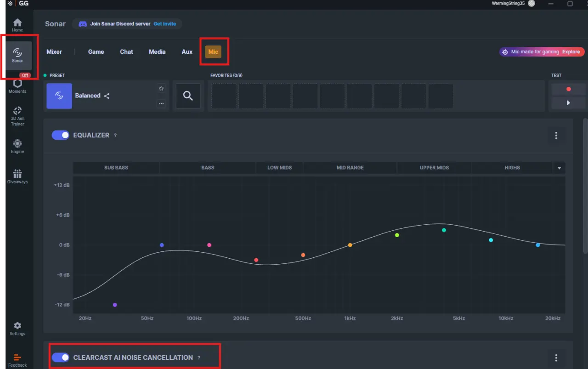Click the Balanced preset icon tile
This screenshot has height=369, width=588.
pos(59,96)
